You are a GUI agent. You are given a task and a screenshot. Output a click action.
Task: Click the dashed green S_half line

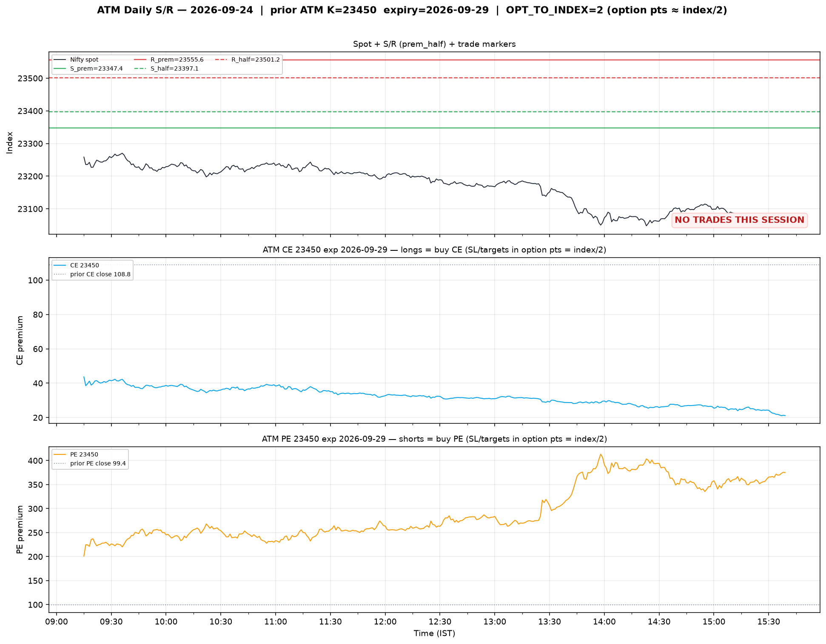[x=434, y=112]
